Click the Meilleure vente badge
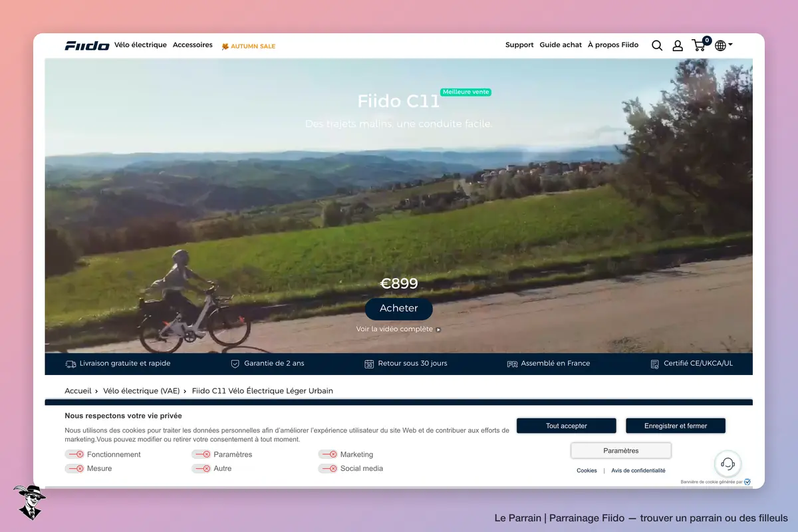798x532 pixels. pos(465,92)
